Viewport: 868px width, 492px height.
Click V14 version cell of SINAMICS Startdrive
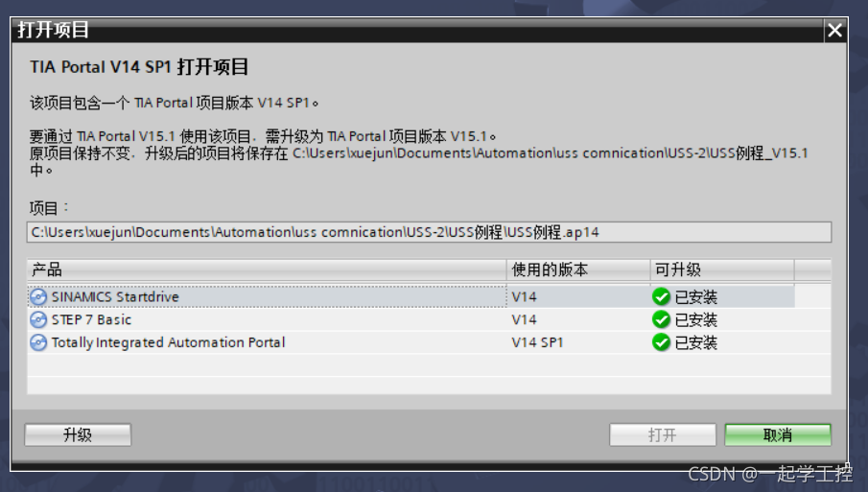pos(524,297)
